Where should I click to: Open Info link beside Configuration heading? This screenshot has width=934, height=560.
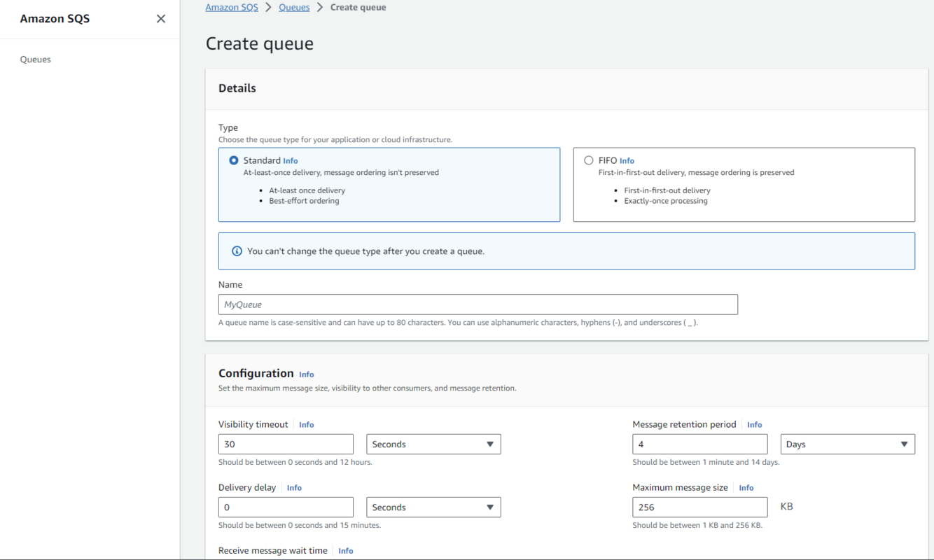(307, 374)
